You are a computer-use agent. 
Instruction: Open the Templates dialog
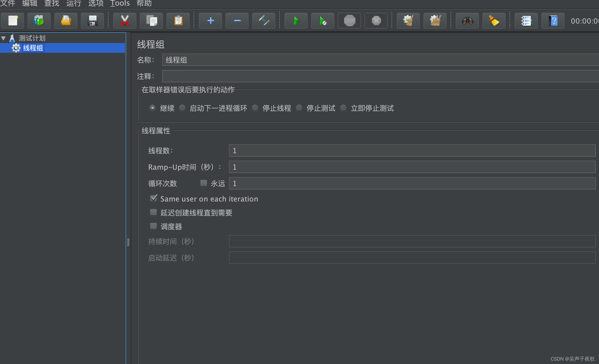pyautogui.click(x=39, y=21)
